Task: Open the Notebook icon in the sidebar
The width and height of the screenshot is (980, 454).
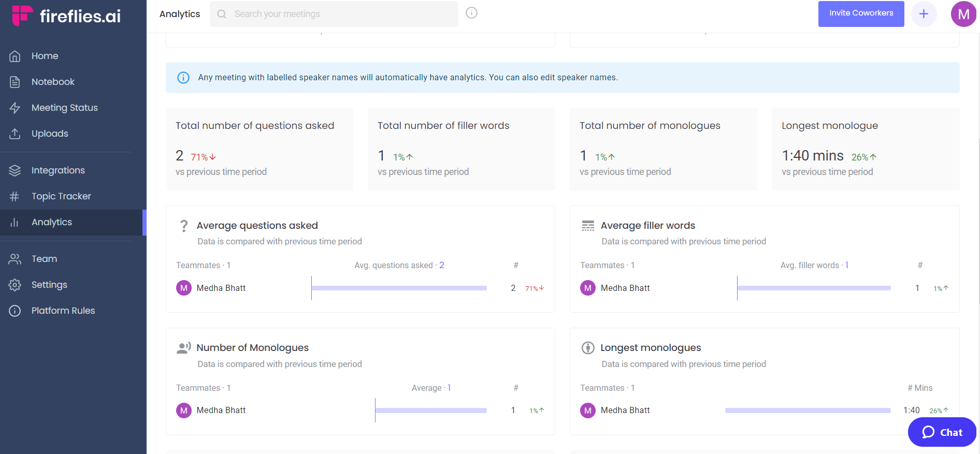Action: click(15, 82)
